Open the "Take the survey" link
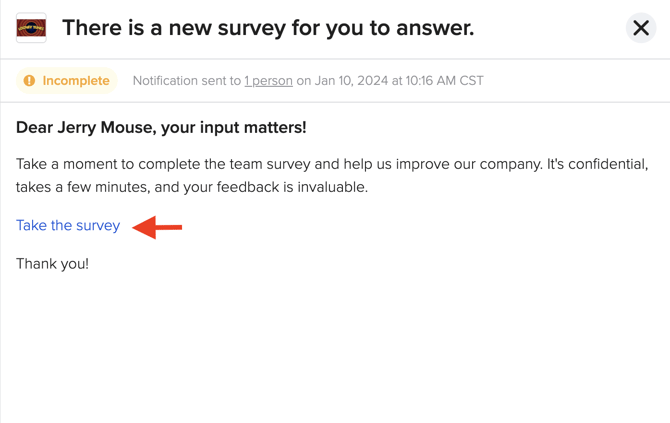 (68, 225)
